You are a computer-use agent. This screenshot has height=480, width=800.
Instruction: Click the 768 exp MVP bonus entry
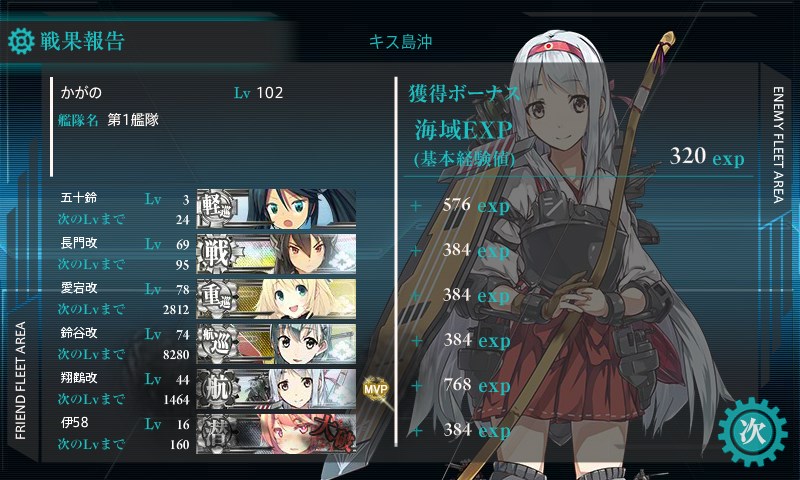(477, 385)
